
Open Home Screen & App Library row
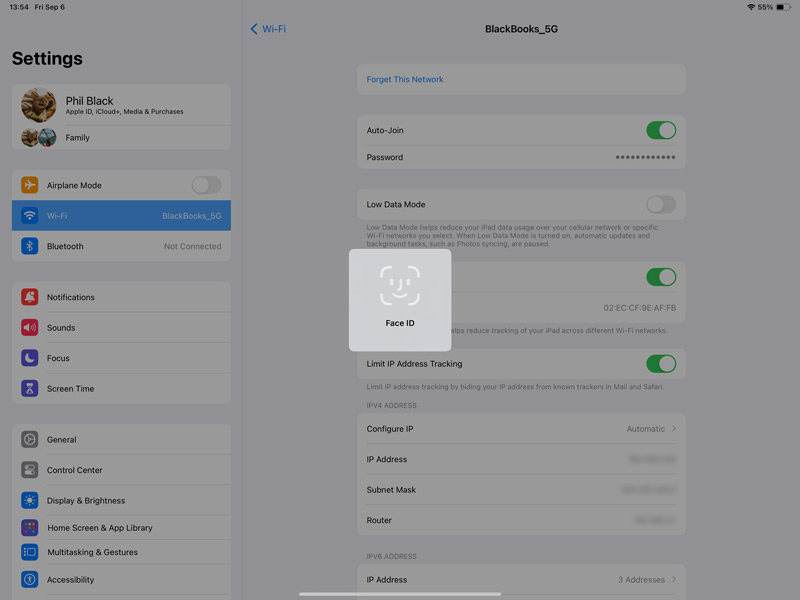click(121, 528)
